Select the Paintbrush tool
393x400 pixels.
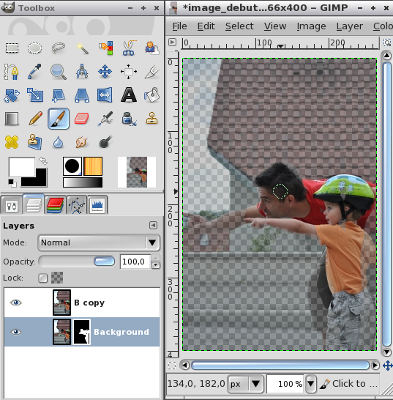click(59, 119)
